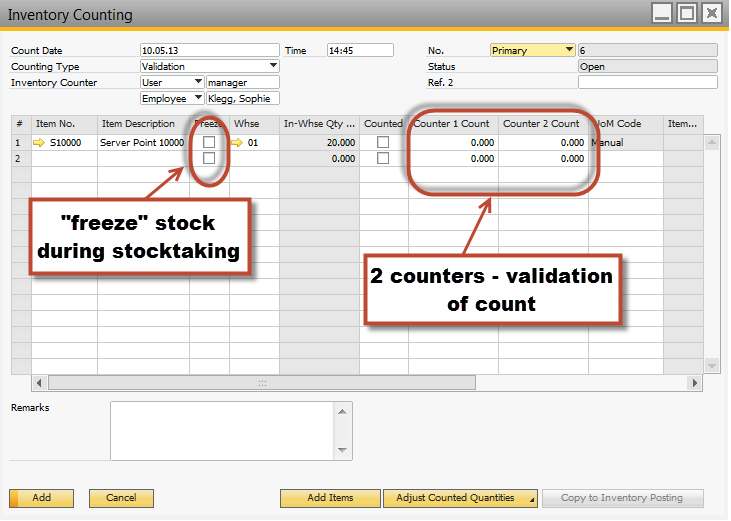
Task: Tick the Freeze checkbox in row 1
Action: pyautogui.click(x=208, y=143)
